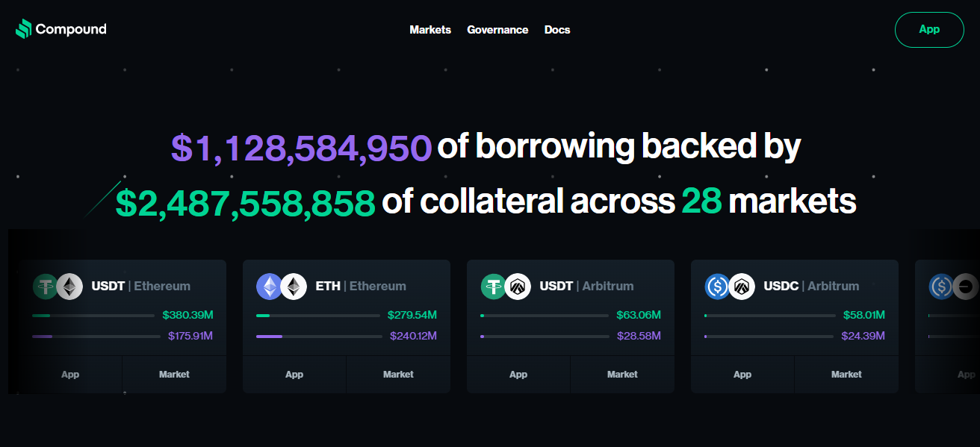
Task: Open the Markets menu item
Action: [430, 30]
